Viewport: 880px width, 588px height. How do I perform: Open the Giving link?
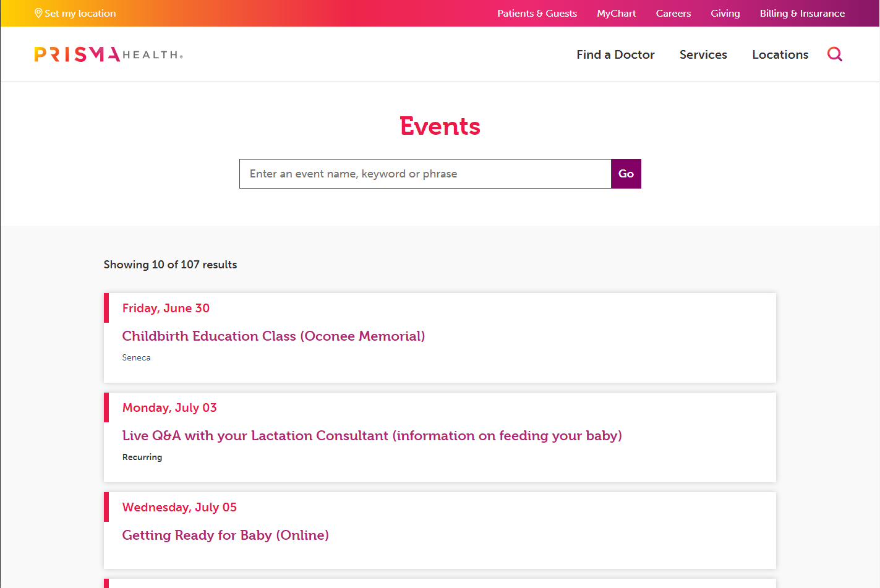[x=725, y=13]
